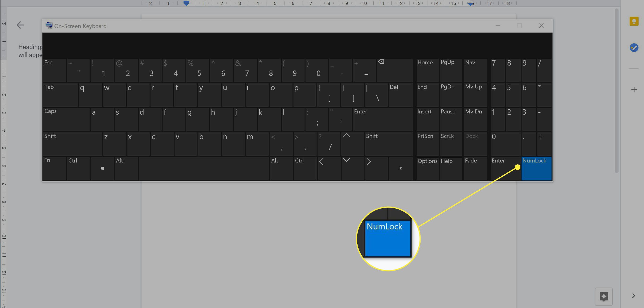This screenshot has width=644, height=308.
Task: Click the tilde backtick key
Action: (79, 70)
